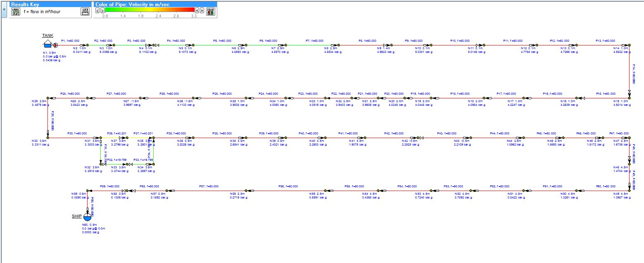The width and height of the screenshot is (644, 263).
Task: Click the valve icon near node N58
Action: point(124,191)
